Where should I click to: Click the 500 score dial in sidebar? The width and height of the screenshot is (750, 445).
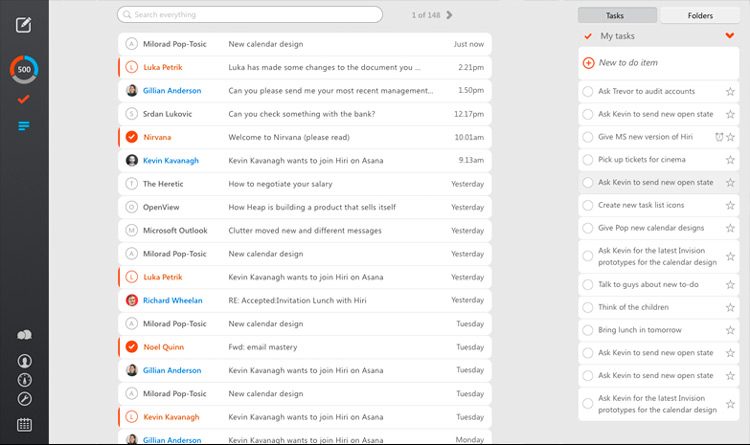[x=24, y=69]
